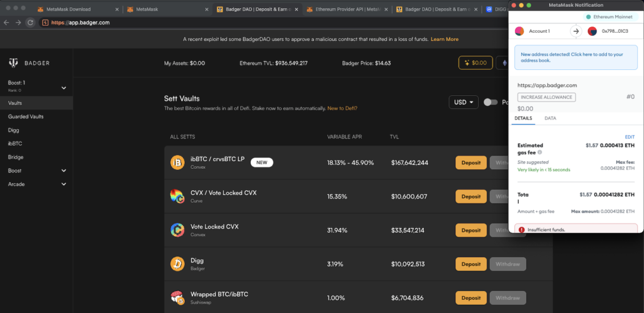Click the New to Defi? link
This screenshot has height=313, width=644.
342,108
